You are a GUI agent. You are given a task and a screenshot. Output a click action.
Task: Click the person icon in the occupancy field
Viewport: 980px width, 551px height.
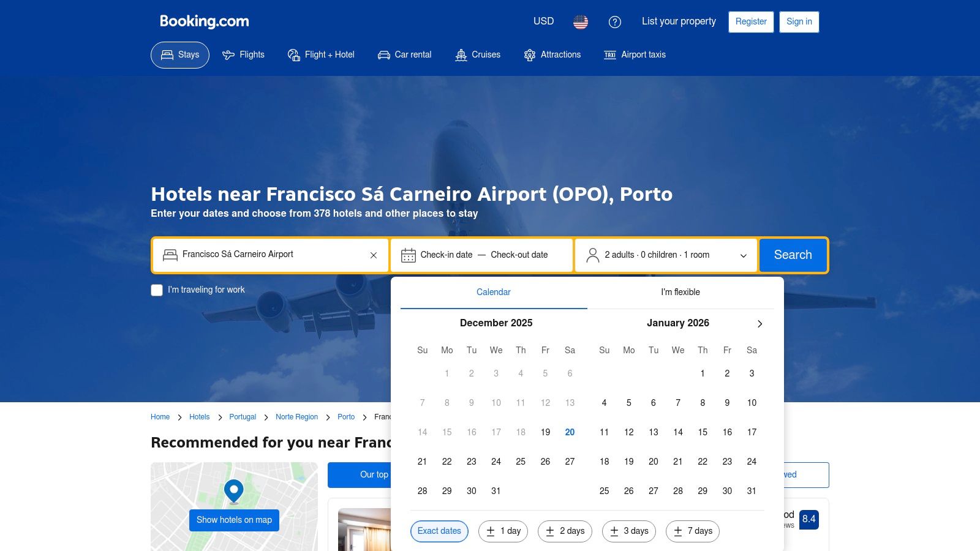(592, 255)
